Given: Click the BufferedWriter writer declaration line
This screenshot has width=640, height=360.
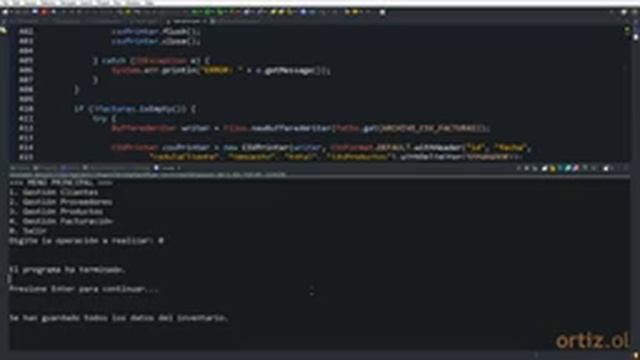Looking at the screenshot, I should click(300, 128).
